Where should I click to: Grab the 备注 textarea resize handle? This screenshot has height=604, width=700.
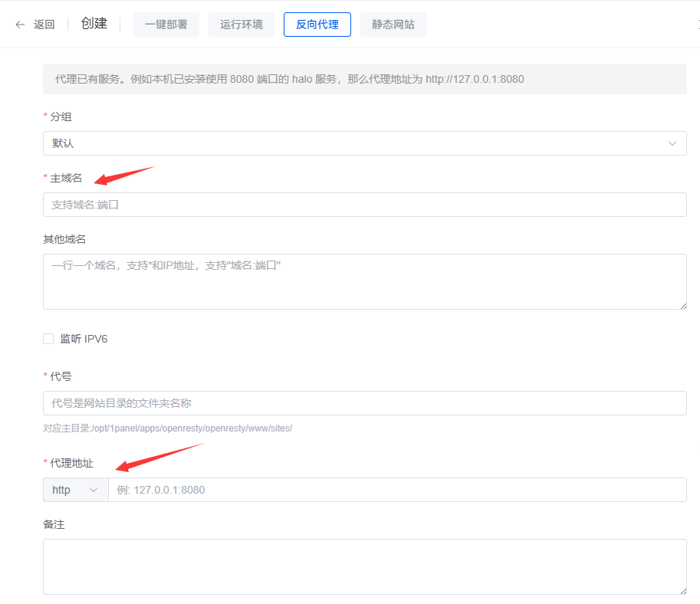click(x=682, y=590)
